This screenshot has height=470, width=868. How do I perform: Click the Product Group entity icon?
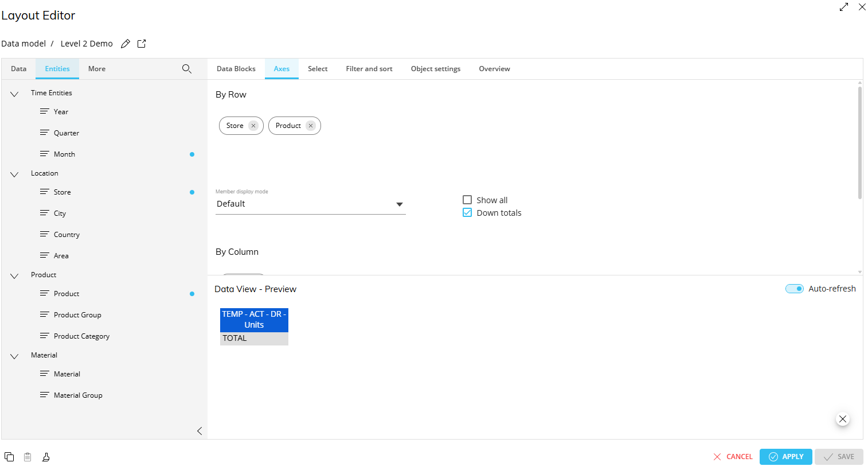pos(44,314)
